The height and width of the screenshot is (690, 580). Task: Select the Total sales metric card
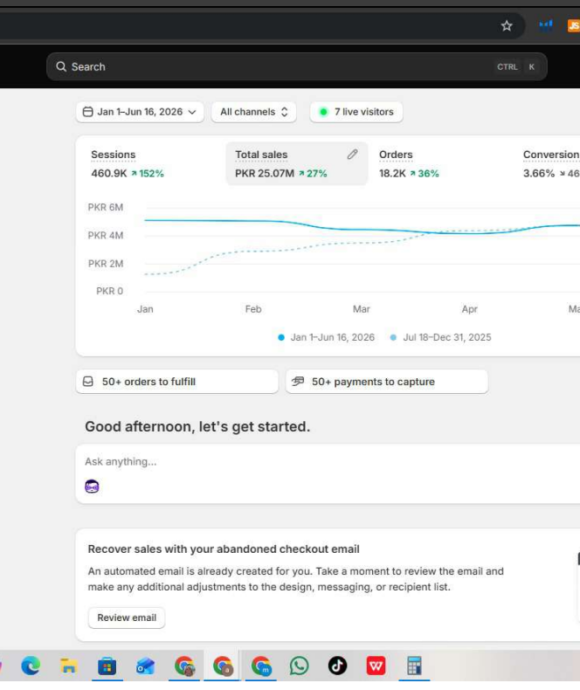[297, 164]
